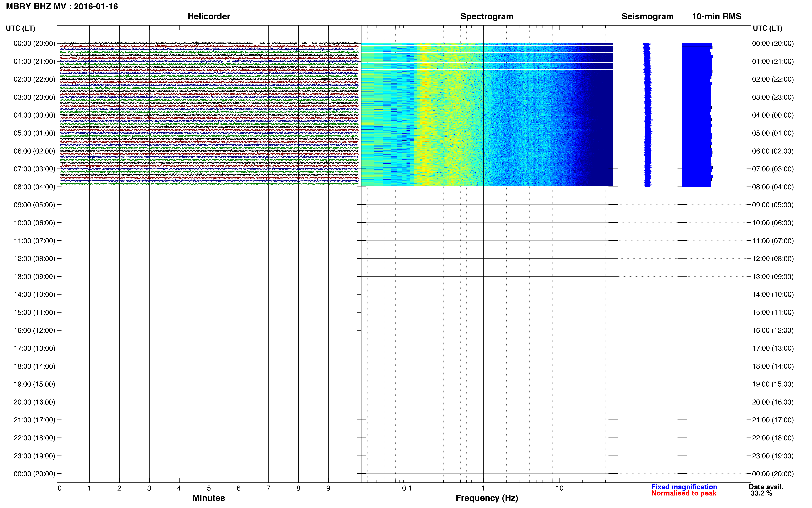
Task: Click the Seismogram column heading
Action: tap(648, 16)
